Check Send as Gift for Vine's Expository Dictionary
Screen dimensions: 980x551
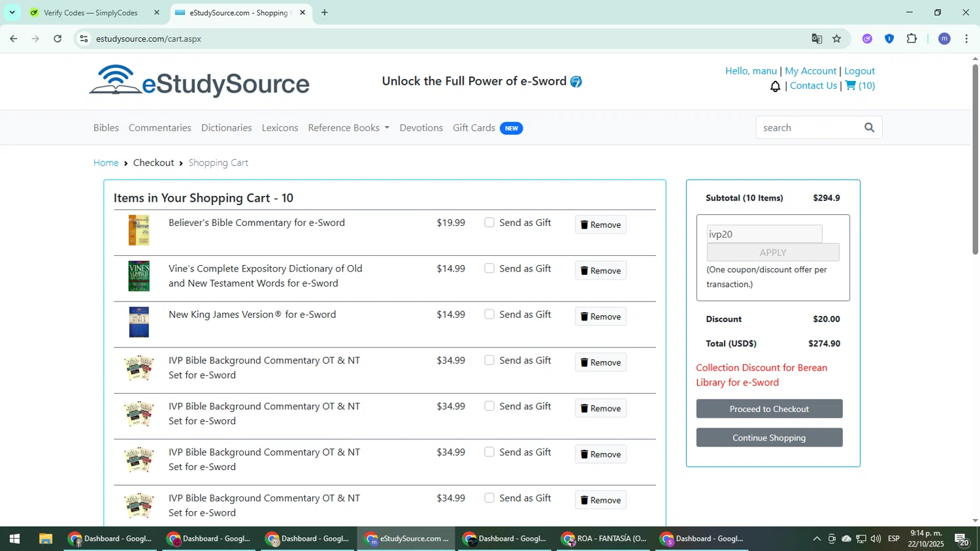click(x=489, y=268)
